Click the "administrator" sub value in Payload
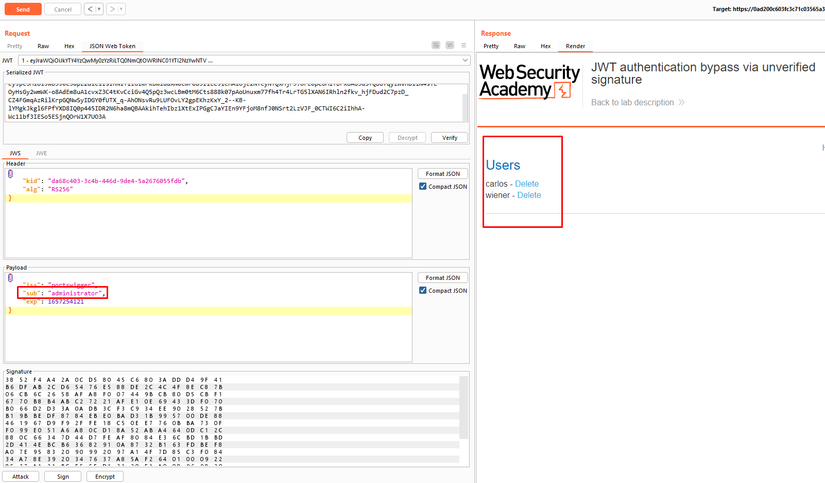825x483 pixels. click(x=74, y=293)
